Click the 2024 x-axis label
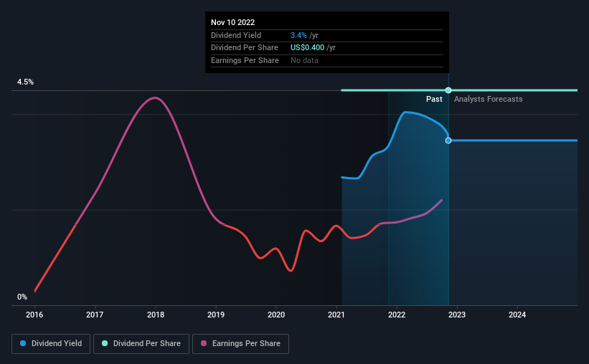 517,315
